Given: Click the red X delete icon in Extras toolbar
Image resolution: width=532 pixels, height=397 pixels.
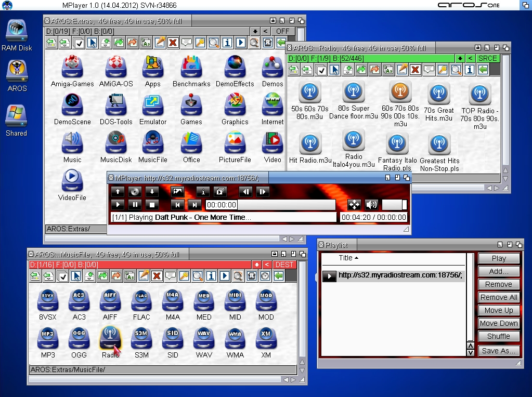Looking at the screenshot, I should 173,43.
